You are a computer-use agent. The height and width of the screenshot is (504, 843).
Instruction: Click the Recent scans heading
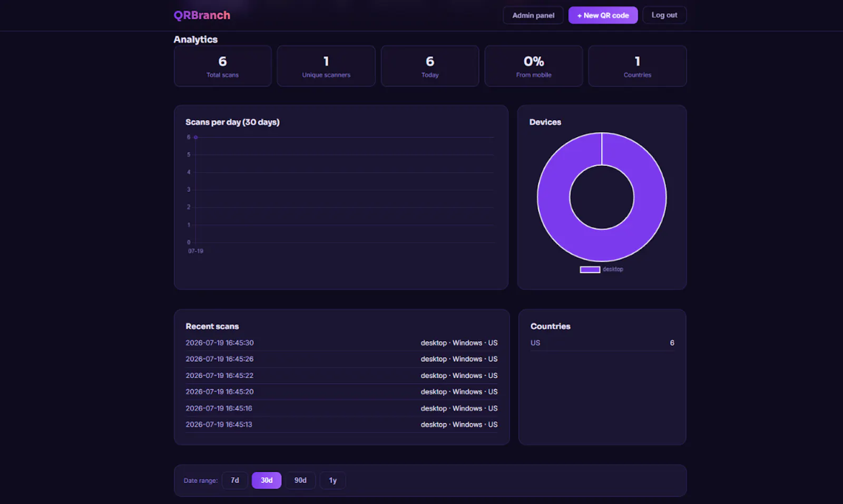coord(212,327)
